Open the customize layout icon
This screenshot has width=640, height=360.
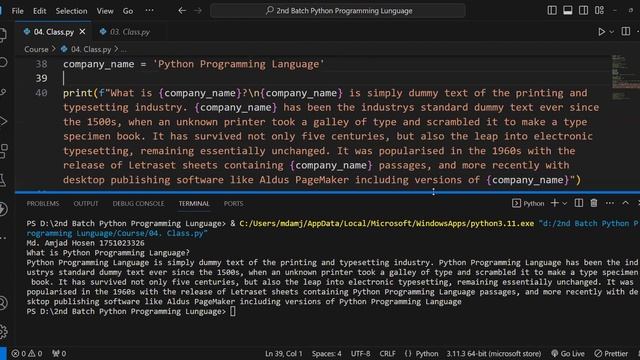pos(599,11)
